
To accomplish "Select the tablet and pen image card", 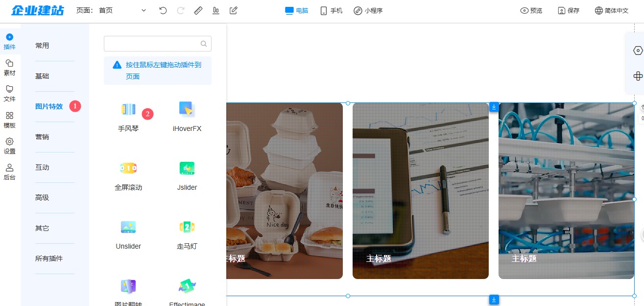I will pyautogui.click(x=421, y=191).
